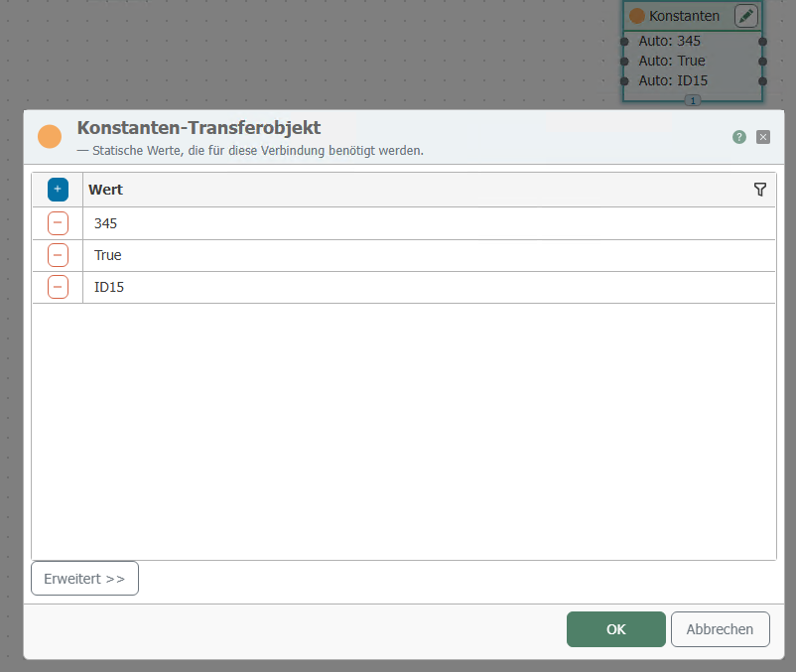
Task: Confirm the dialog with OK
Action: [615, 629]
